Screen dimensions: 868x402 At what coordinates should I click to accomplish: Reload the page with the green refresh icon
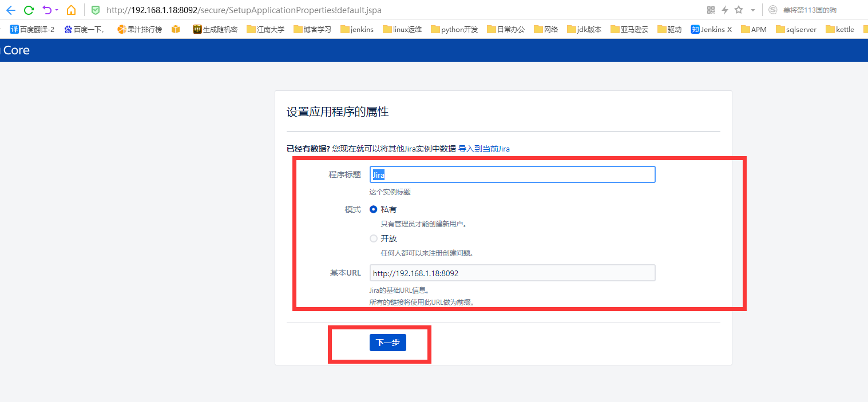(x=29, y=10)
